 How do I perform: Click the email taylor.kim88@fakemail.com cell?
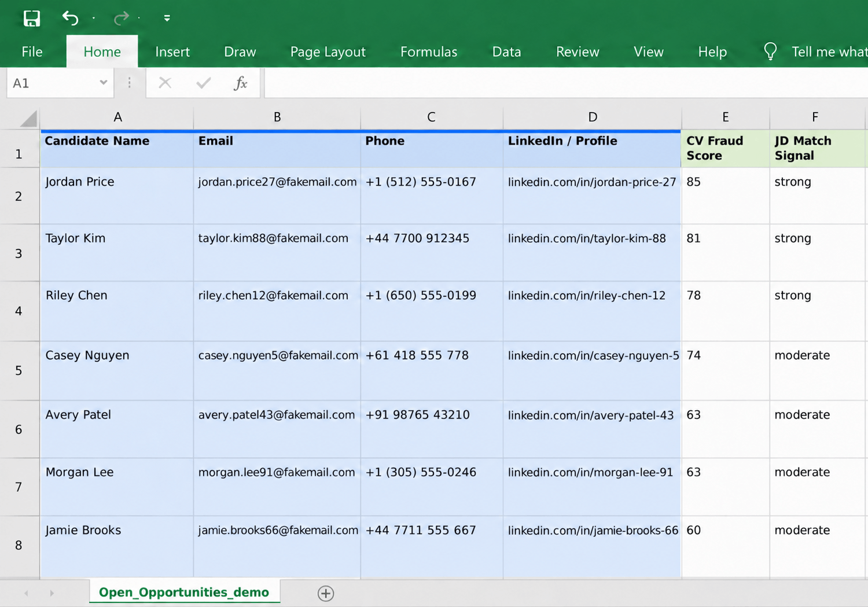(x=277, y=253)
